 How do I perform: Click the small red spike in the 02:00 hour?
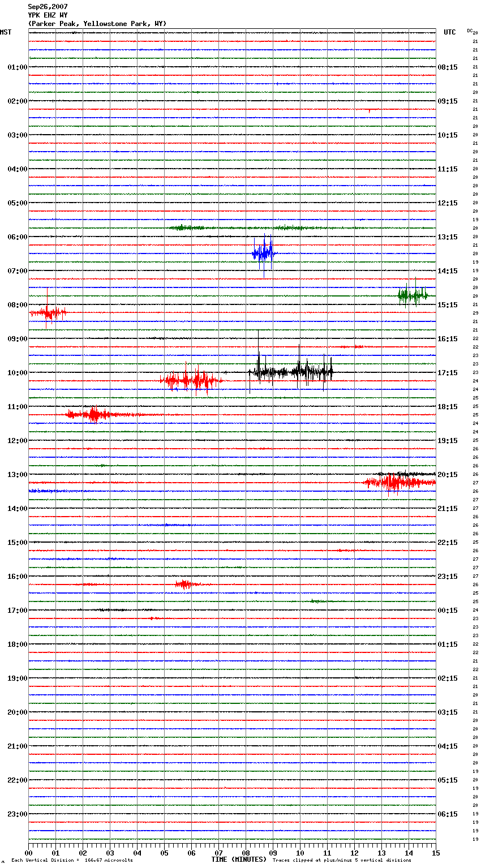point(370,111)
